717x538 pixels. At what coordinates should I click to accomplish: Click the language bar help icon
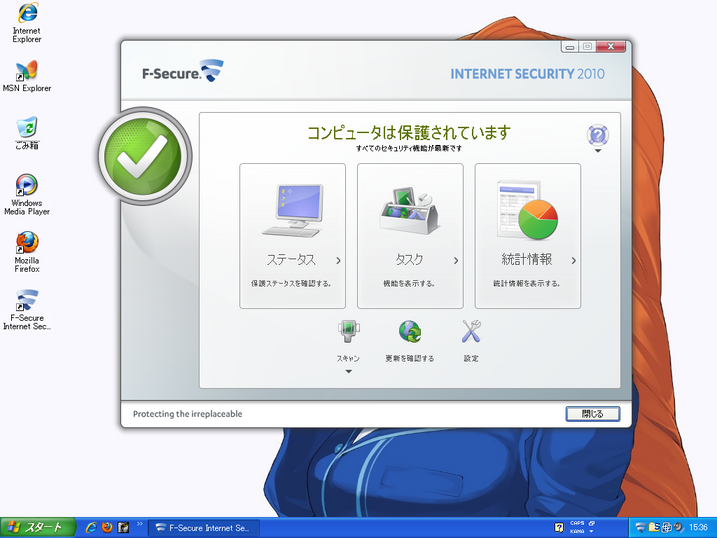[559, 527]
